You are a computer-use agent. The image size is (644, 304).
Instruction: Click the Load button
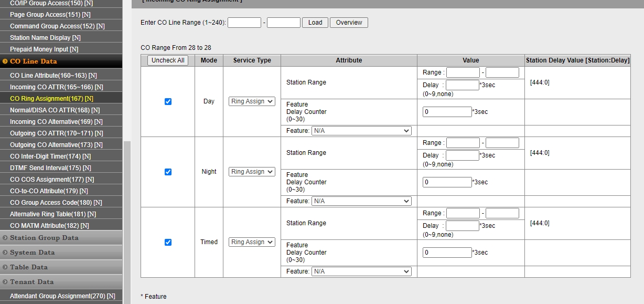(x=315, y=23)
